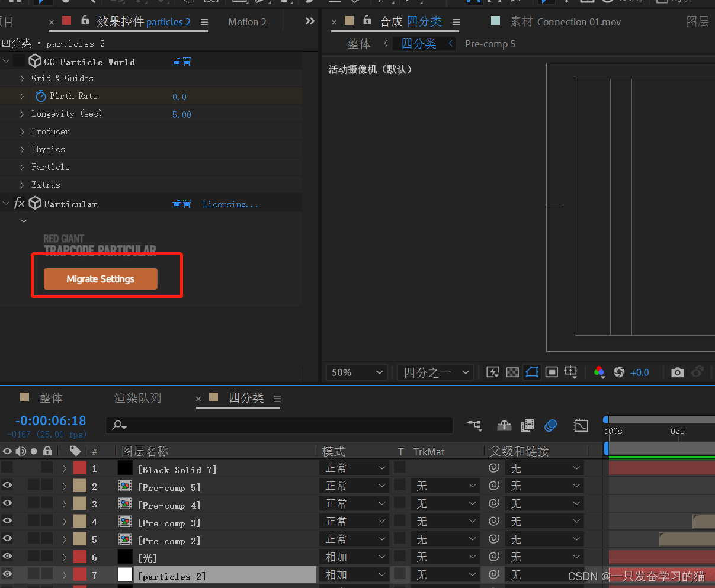Open the blend mode dropdown for the [光] layer

click(x=354, y=556)
